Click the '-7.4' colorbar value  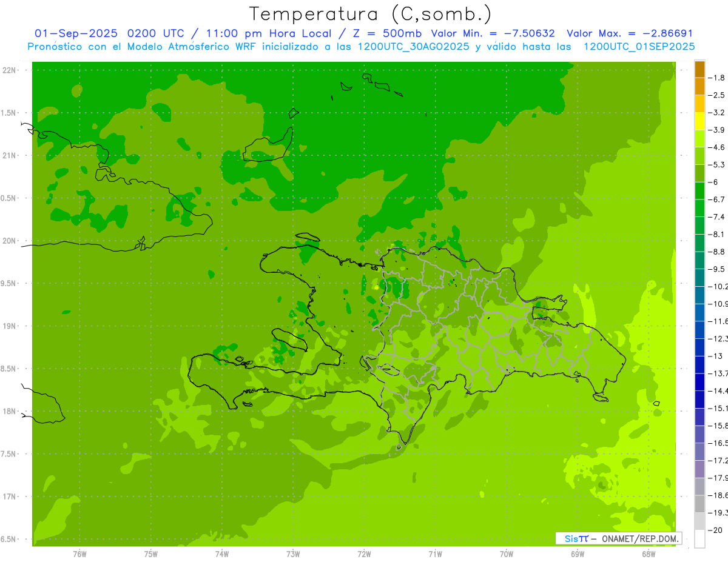tap(717, 217)
